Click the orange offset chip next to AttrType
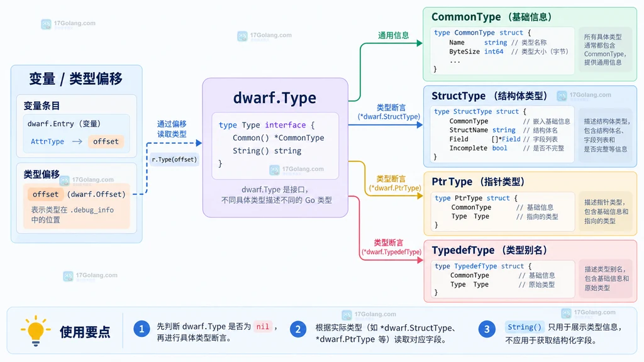This screenshot has width=644, height=362. click(106, 141)
